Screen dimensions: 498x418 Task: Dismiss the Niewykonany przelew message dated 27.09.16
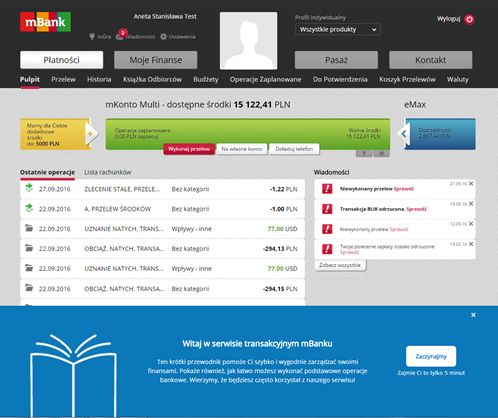click(x=471, y=184)
